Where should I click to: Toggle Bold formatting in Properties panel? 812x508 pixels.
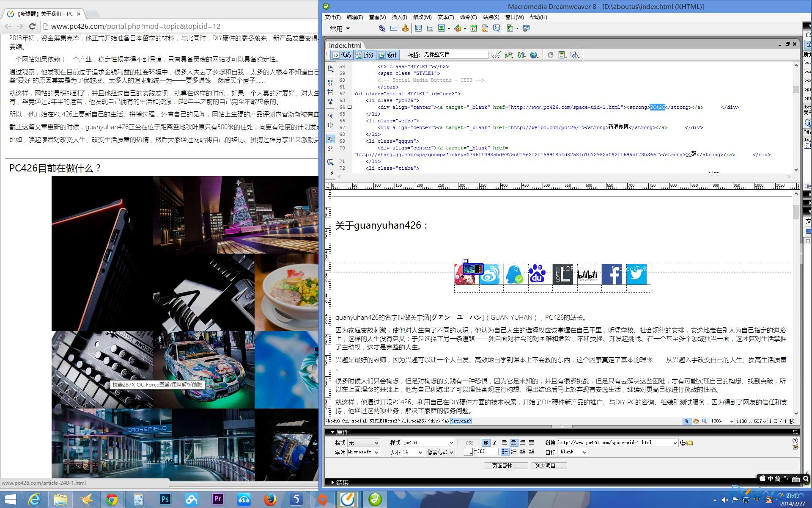pos(486,443)
